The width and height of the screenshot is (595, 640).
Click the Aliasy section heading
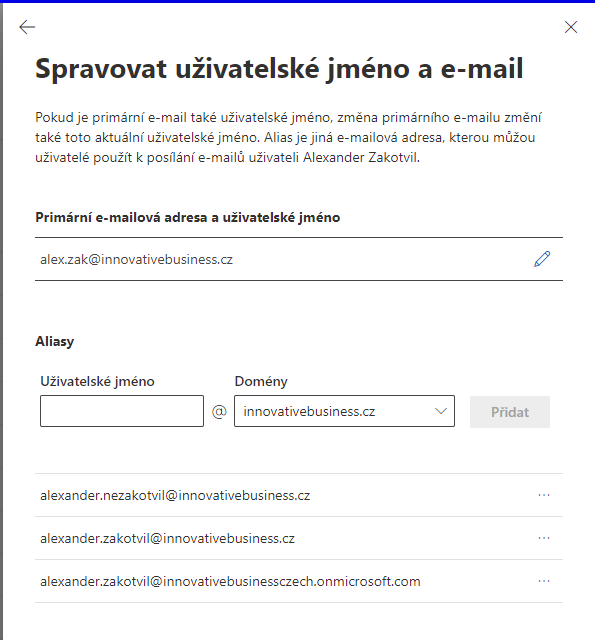(55, 341)
